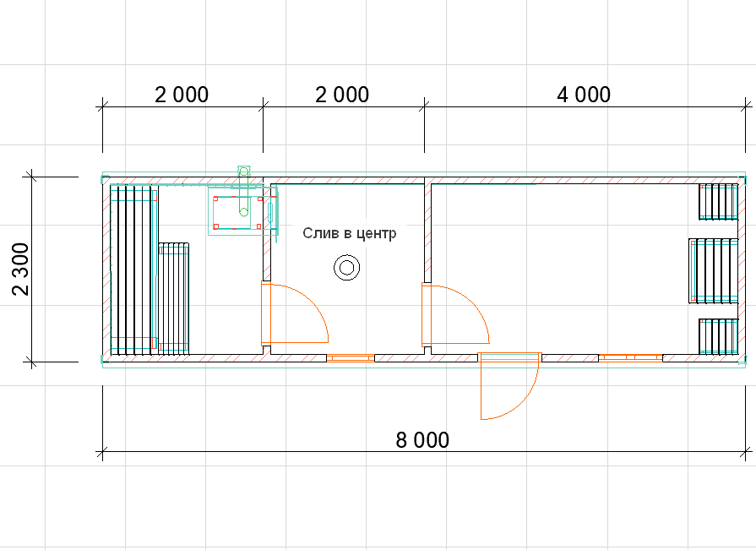Select the rest room window in bottom wall
The height and width of the screenshot is (550, 756).
(631, 358)
